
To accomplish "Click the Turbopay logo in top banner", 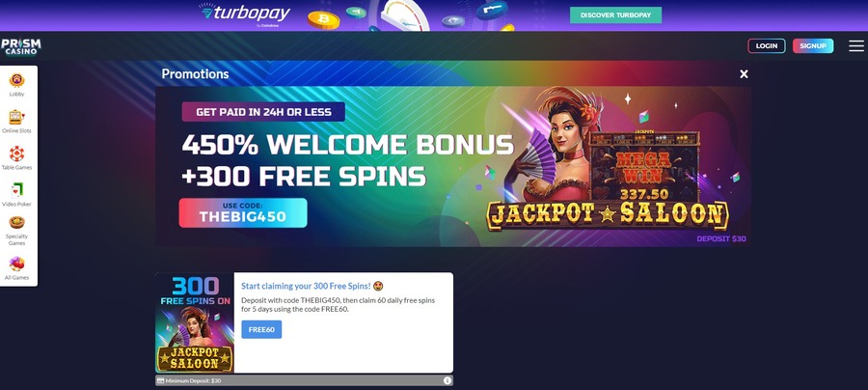I will click(x=246, y=14).
